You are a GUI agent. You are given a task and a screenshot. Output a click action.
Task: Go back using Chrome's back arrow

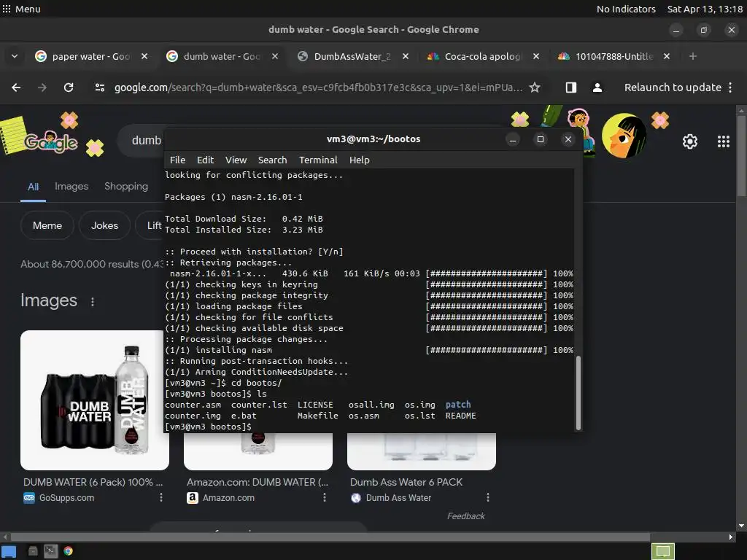coord(16,87)
